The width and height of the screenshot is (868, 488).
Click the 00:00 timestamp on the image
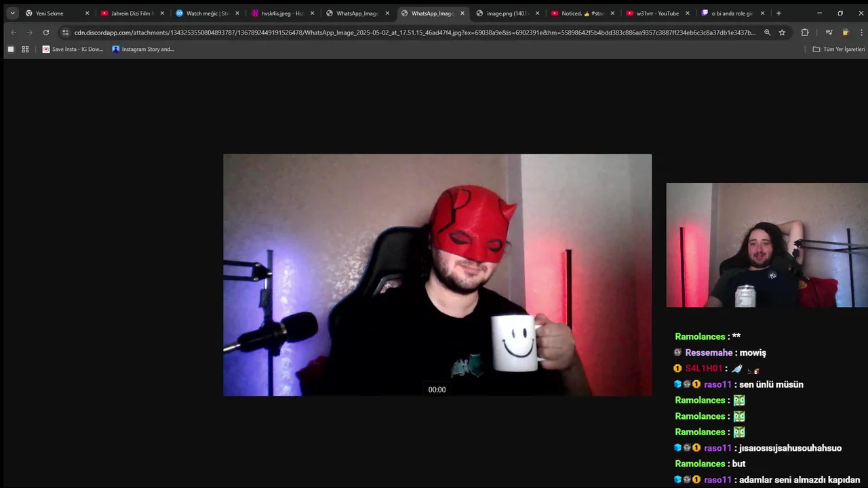[x=437, y=390]
